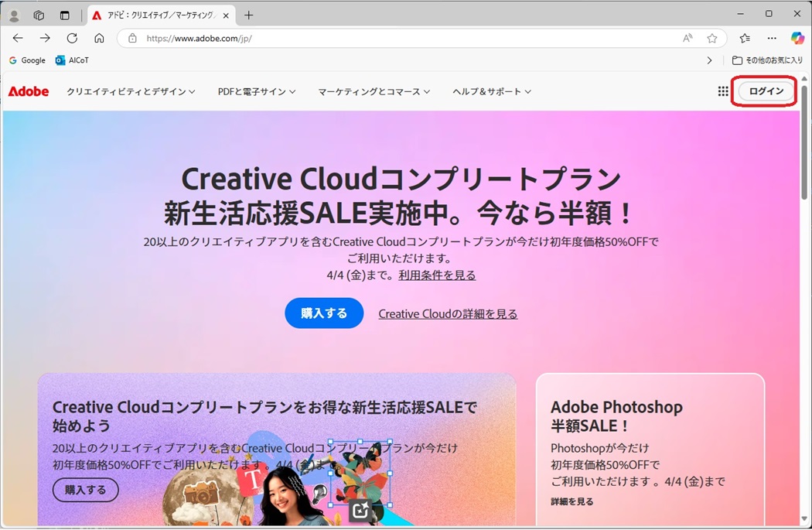Open ヘルプ＆サポート menu
The width and height of the screenshot is (812, 530).
(x=491, y=91)
